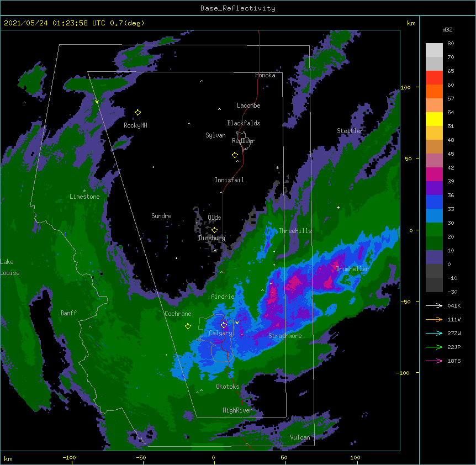Click the 39 dBZ magenta color swatch
This screenshot has width=476, height=465.
pyautogui.click(x=434, y=174)
